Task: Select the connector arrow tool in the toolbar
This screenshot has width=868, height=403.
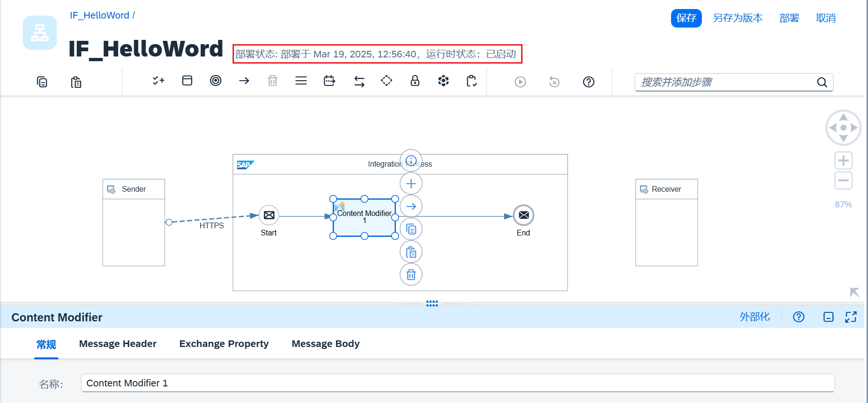Action: coord(244,81)
